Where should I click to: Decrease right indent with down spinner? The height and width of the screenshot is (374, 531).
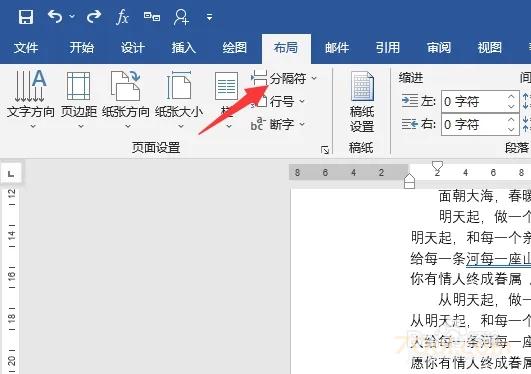[x=511, y=130]
